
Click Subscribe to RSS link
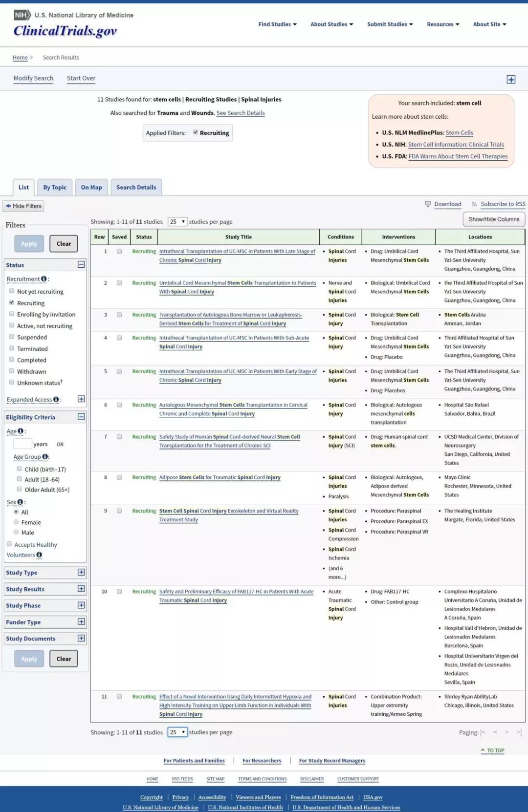(x=503, y=204)
